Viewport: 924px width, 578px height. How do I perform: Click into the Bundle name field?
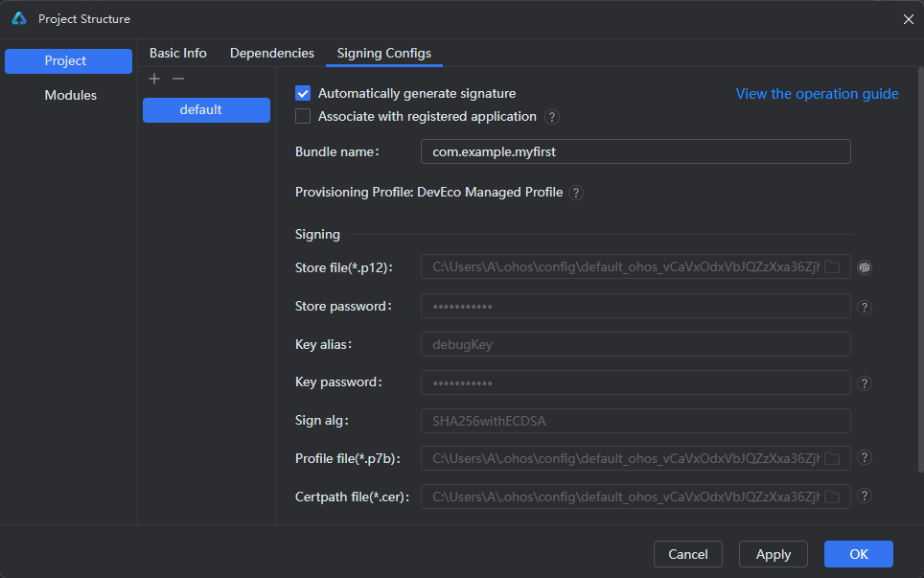click(635, 151)
